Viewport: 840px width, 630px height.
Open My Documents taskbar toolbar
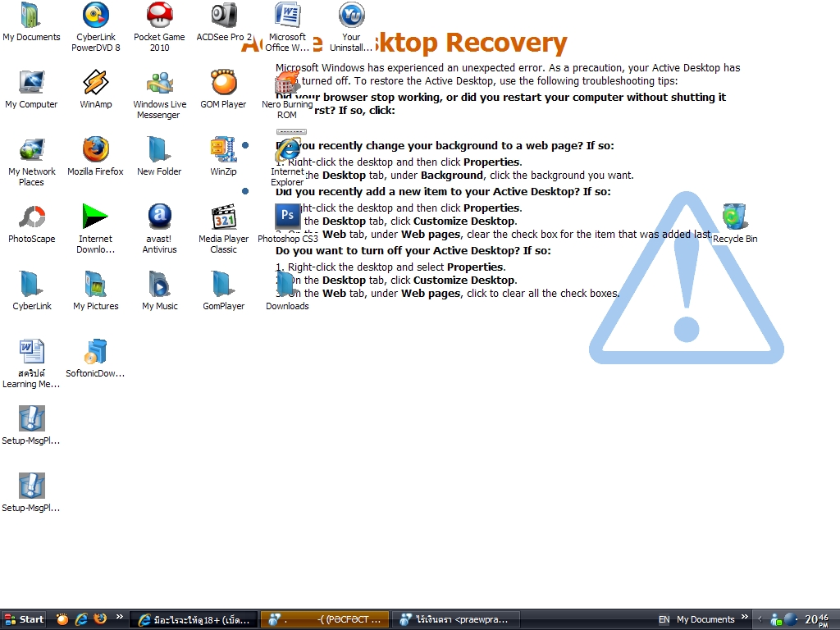coord(705,620)
